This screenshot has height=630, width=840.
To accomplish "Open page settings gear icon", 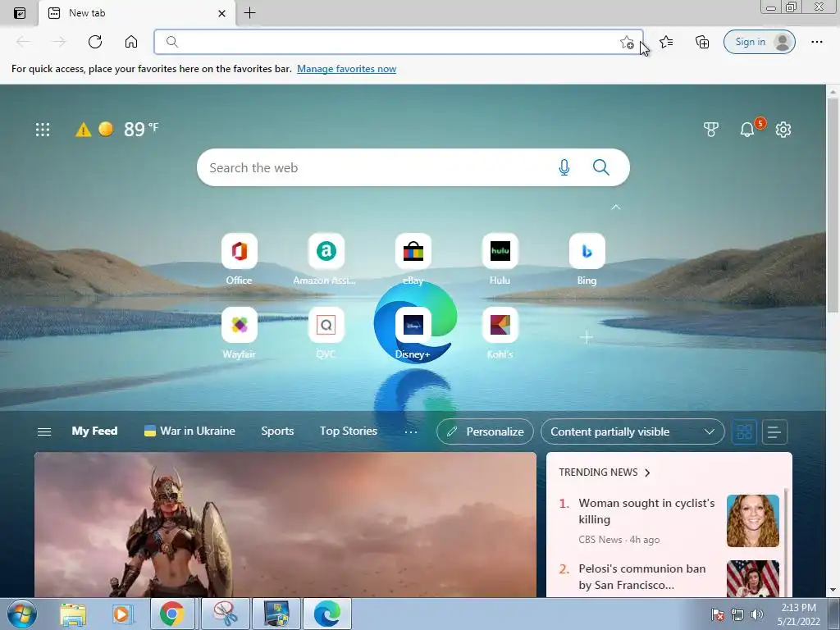I will coord(783,129).
